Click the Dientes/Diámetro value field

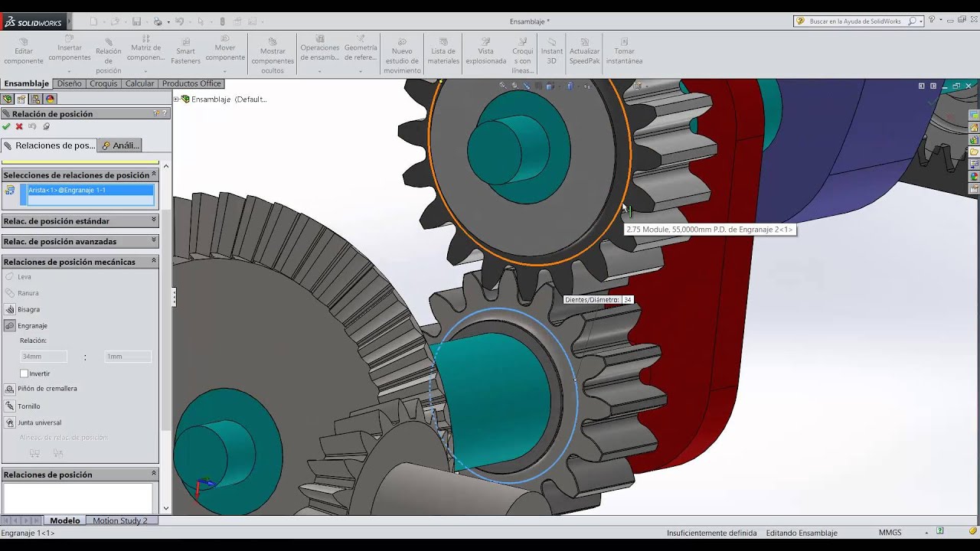click(628, 300)
